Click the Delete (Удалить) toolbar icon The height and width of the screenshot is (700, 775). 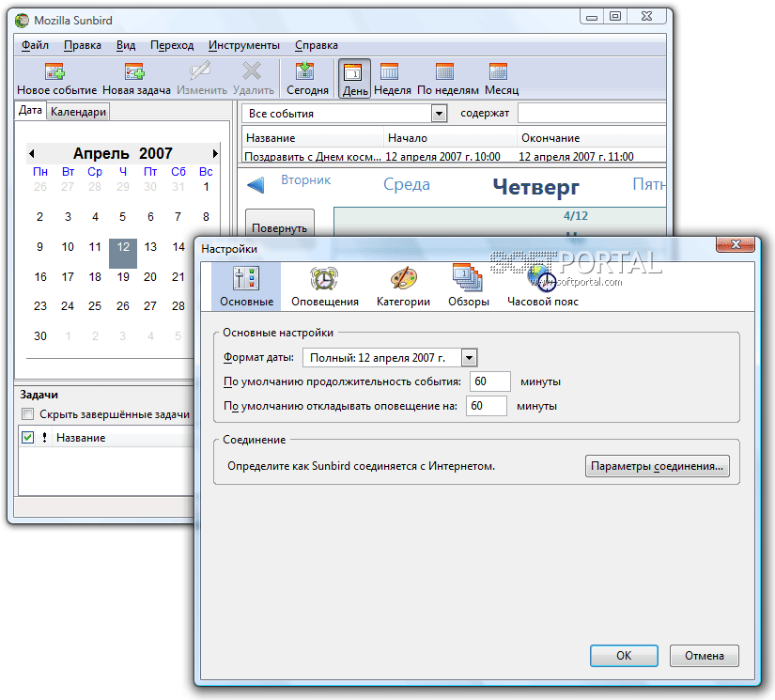click(252, 71)
